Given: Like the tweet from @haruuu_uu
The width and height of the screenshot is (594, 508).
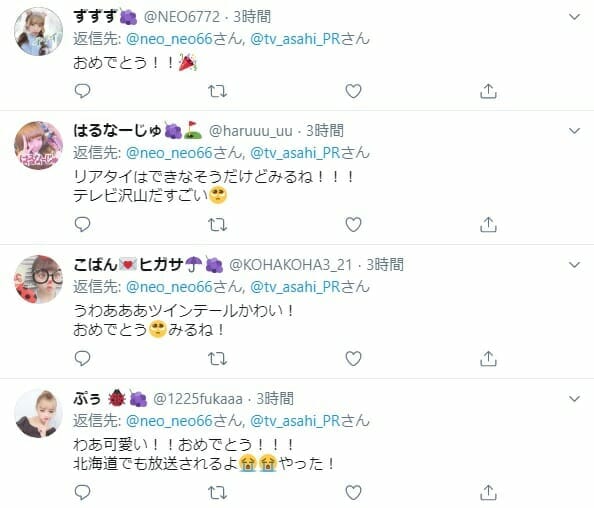Looking at the screenshot, I should point(353,225).
